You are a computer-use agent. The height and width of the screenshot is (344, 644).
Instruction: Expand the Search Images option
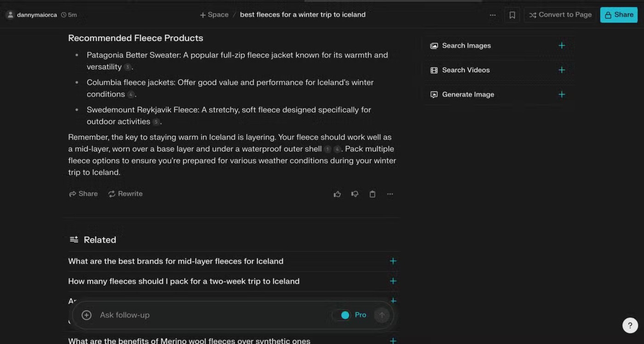(x=562, y=46)
